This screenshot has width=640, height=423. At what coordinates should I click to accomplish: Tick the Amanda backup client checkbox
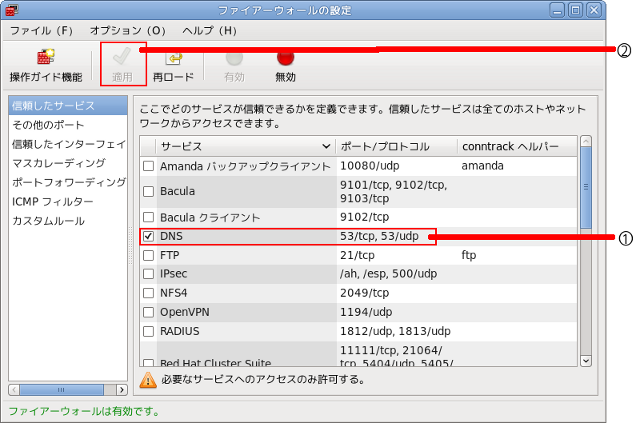pos(148,165)
